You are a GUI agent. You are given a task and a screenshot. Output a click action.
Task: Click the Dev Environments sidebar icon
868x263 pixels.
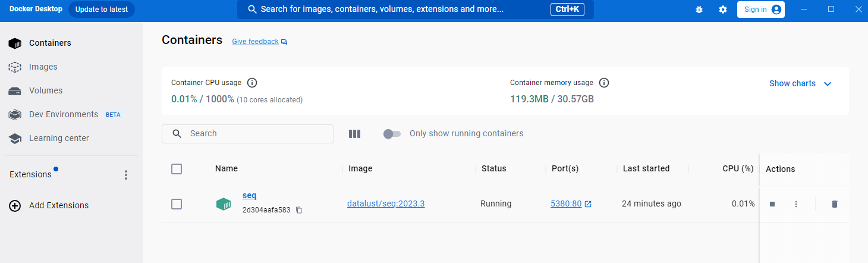(15, 114)
